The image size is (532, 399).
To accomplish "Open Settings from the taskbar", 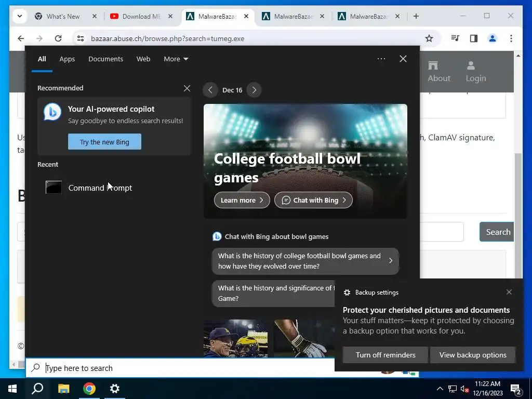I will tap(115, 389).
